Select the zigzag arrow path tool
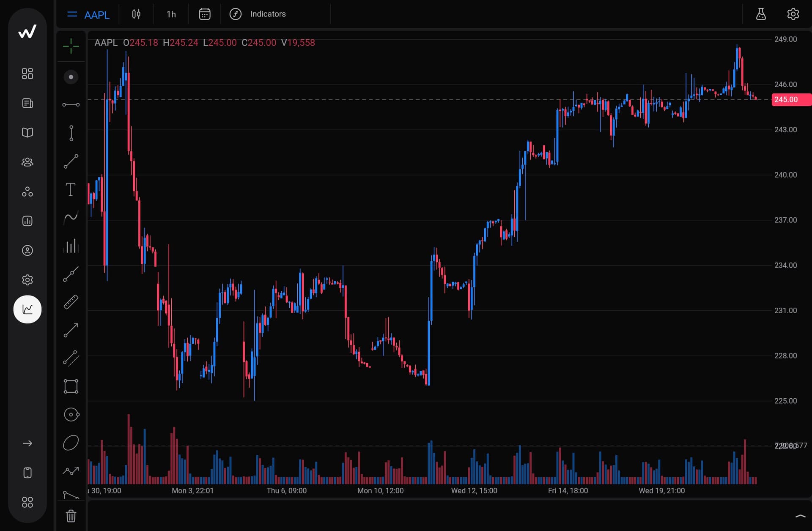 click(x=71, y=471)
